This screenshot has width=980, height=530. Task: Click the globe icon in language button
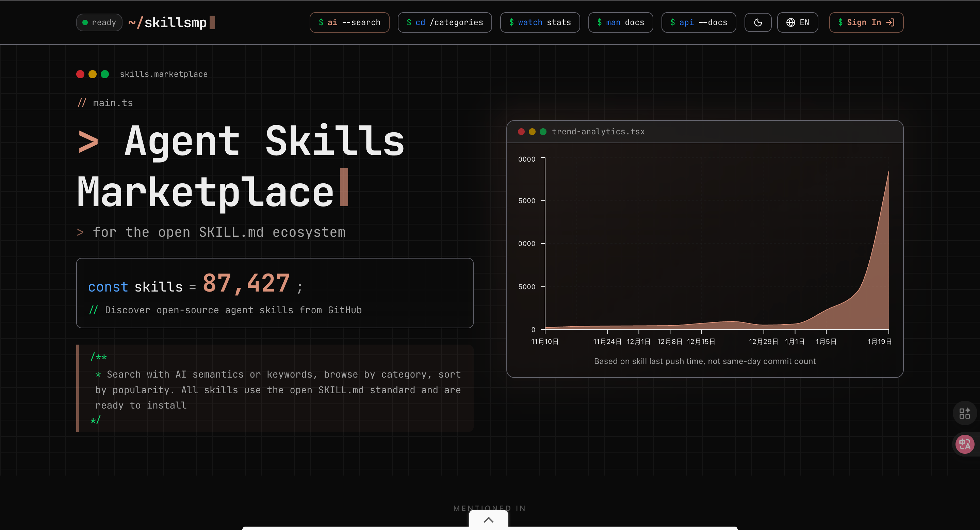(790, 22)
